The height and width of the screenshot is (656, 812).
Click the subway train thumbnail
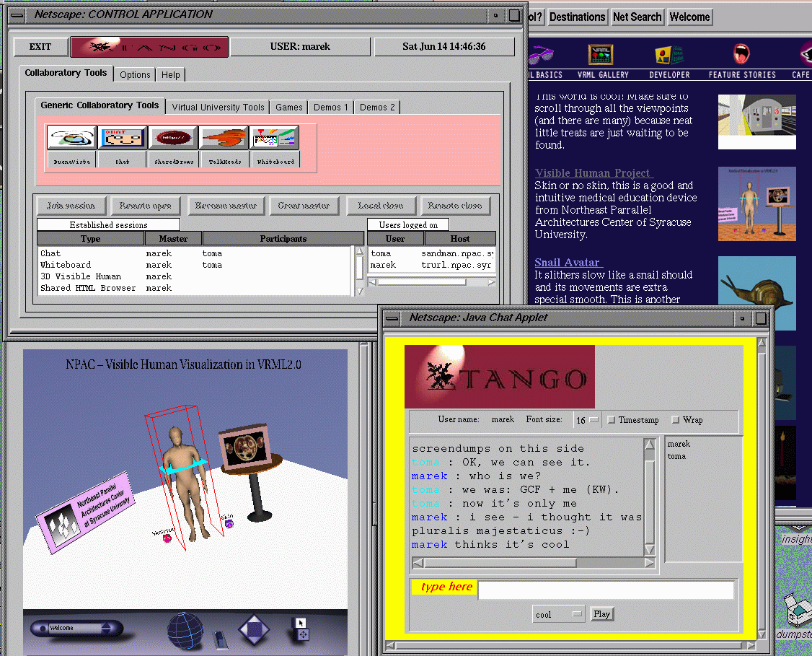(756, 122)
